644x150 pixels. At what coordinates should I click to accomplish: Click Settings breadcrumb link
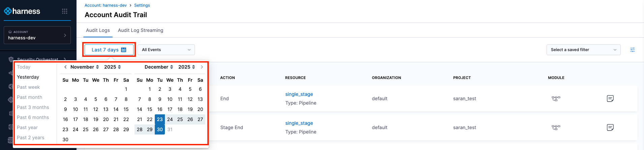coord(142,5)
